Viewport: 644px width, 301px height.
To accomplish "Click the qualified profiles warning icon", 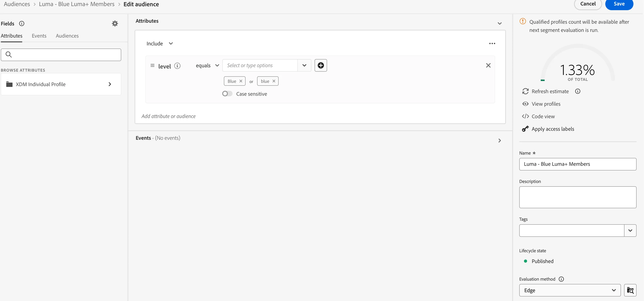I will [x=523, y=22].
